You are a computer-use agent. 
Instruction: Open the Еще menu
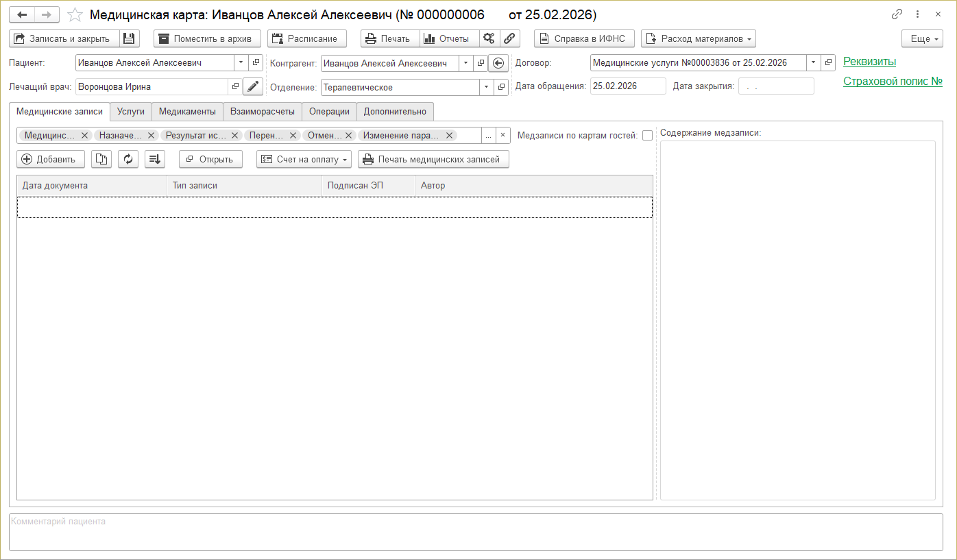922,38
